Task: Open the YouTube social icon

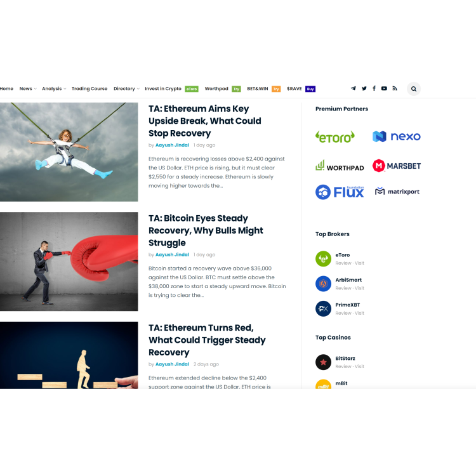Action: (x=384, y=88)
